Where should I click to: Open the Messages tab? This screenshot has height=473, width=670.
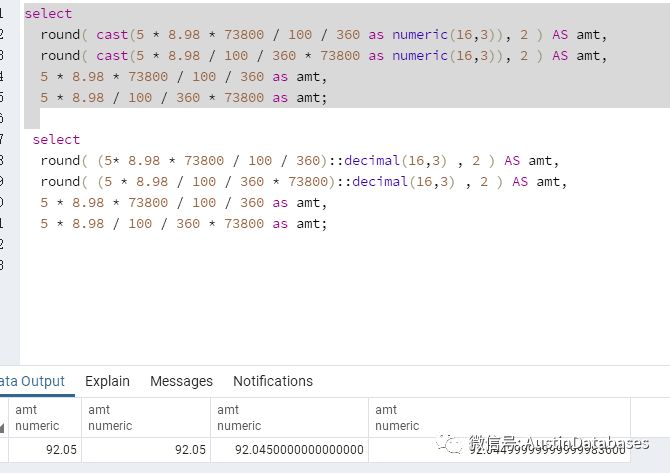coord(181,381)
